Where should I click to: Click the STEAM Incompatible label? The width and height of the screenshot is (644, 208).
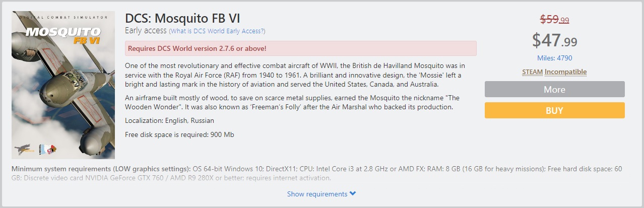tap(554, 72)
